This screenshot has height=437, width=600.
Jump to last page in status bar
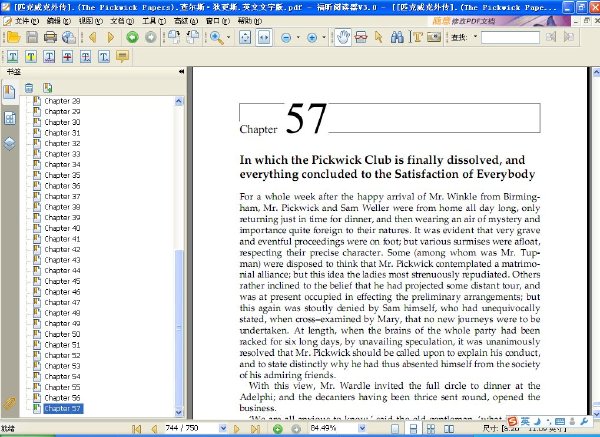pos(256,429)
